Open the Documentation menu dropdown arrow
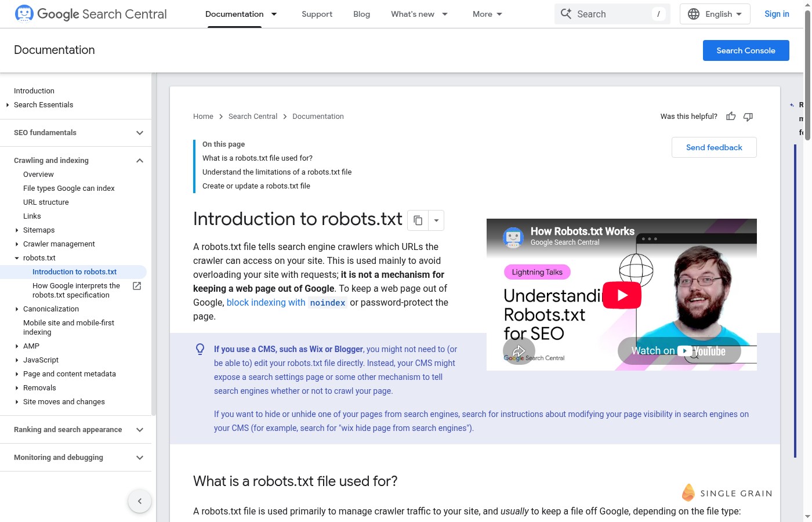The width and height of the screenshot is (812, 522). 274,14
